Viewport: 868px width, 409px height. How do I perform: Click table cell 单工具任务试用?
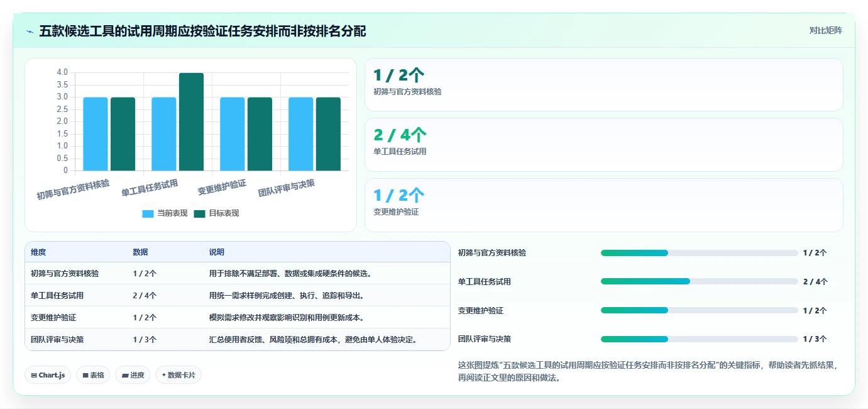click(57, 296)
